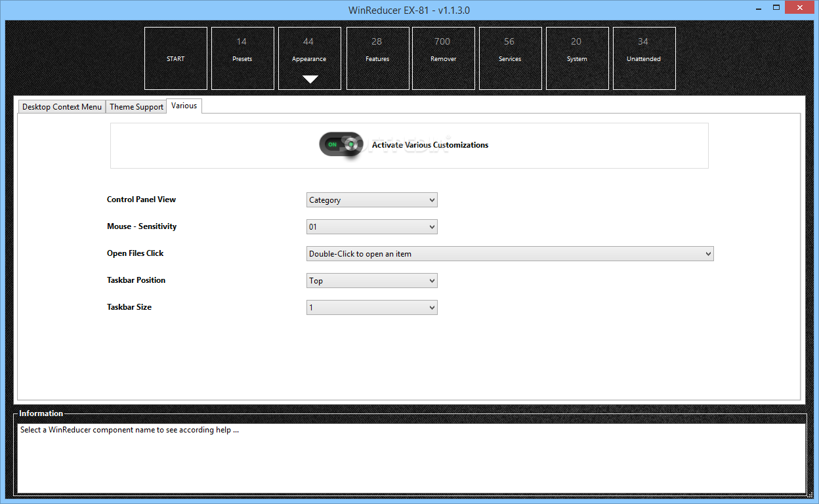
Task: Click the Open Files Click label
Action: (x=135, y=253)
